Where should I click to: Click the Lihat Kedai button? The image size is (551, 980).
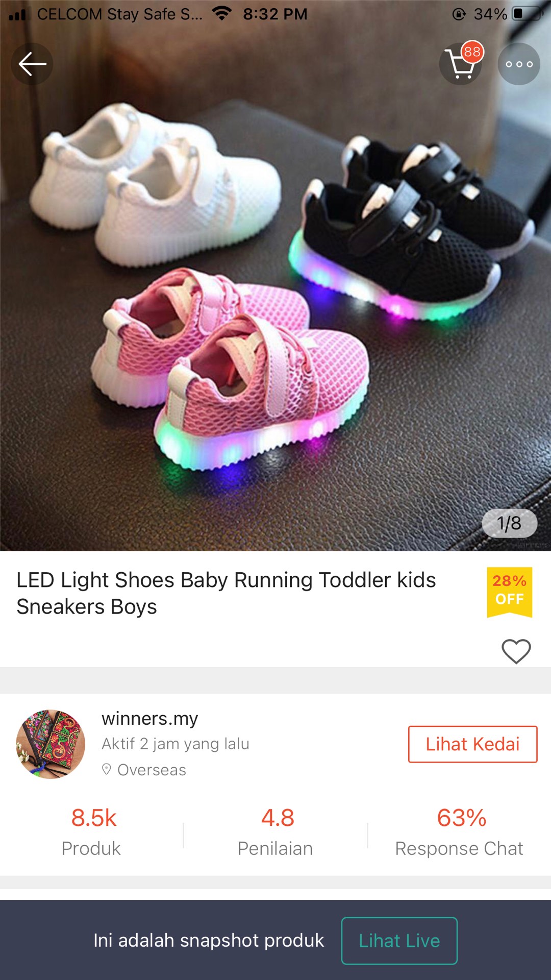tap(472, 744)
